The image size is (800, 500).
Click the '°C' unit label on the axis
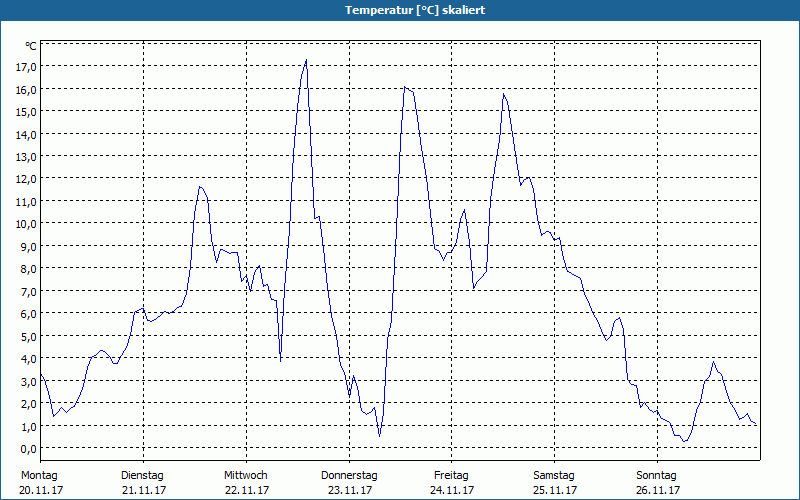(31, 46)
